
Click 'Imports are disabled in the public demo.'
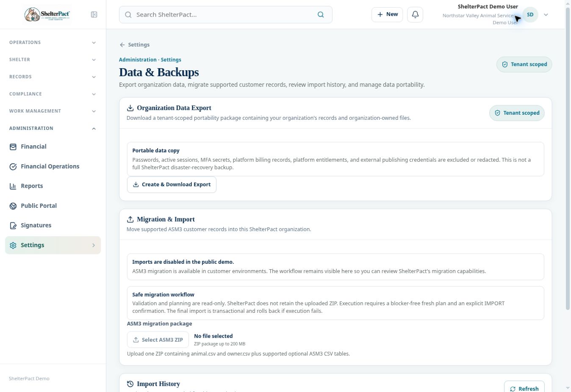183,262
